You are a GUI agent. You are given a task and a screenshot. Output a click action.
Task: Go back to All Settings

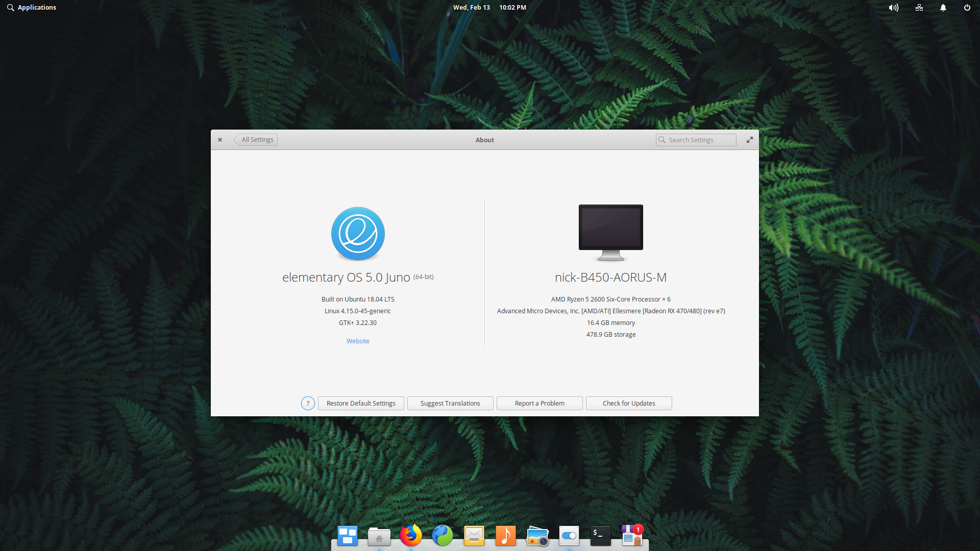256,140
